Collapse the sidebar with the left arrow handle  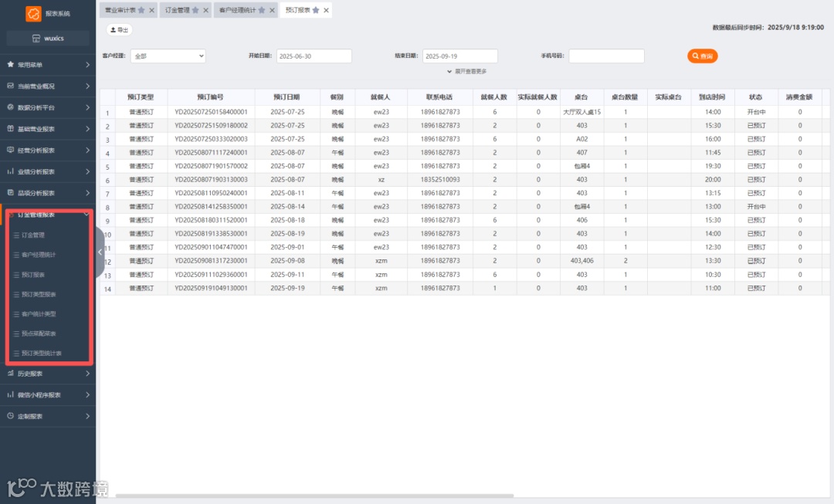pyautogui.click(x=100, y=252)
